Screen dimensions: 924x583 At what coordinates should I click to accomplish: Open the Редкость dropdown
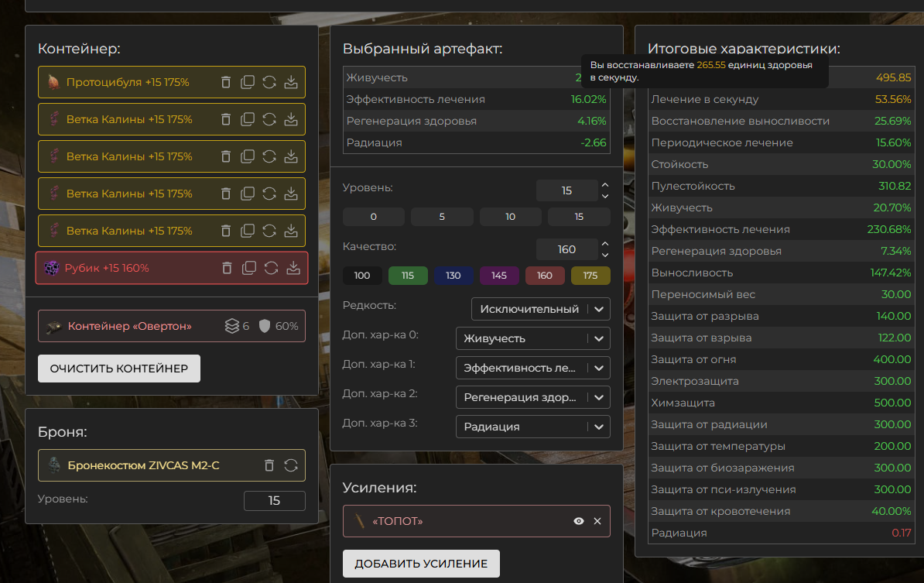coord(540,309)
